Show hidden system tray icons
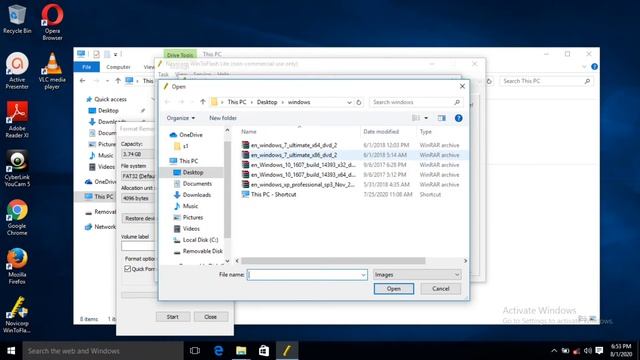Viewport: 640px width, 360px height. [x=554, y=351]
